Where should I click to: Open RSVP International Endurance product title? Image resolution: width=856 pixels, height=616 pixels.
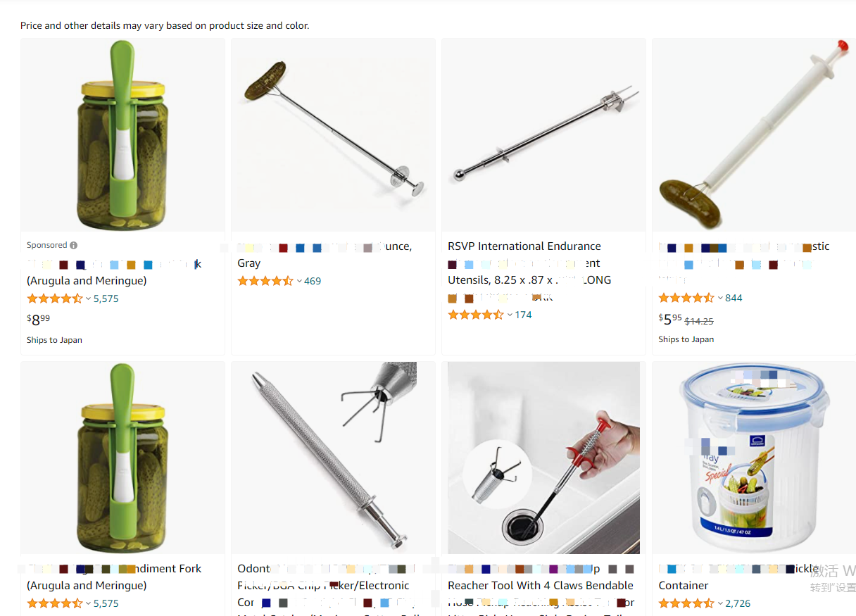(x=524, y=246)
